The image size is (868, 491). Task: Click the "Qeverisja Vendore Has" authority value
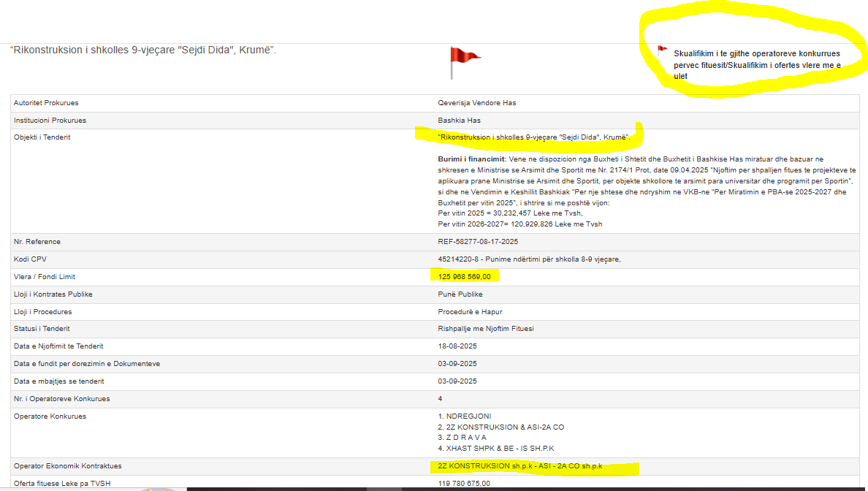[476, 103]
